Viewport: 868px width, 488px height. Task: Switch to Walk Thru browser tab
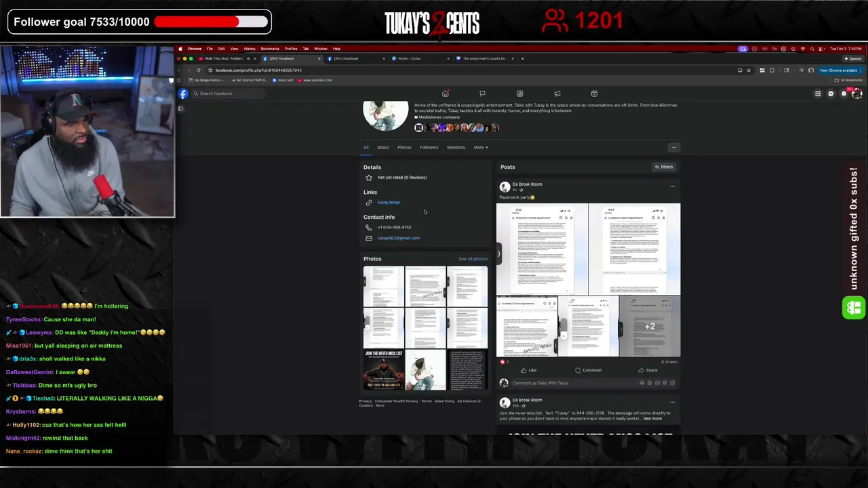(x=227, y=58)
